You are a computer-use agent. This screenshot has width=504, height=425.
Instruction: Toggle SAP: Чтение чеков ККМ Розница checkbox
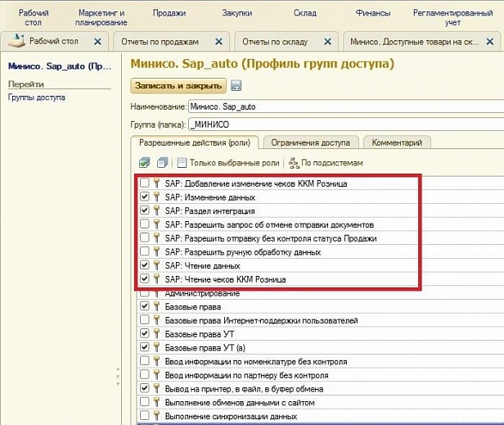(145, 278)
